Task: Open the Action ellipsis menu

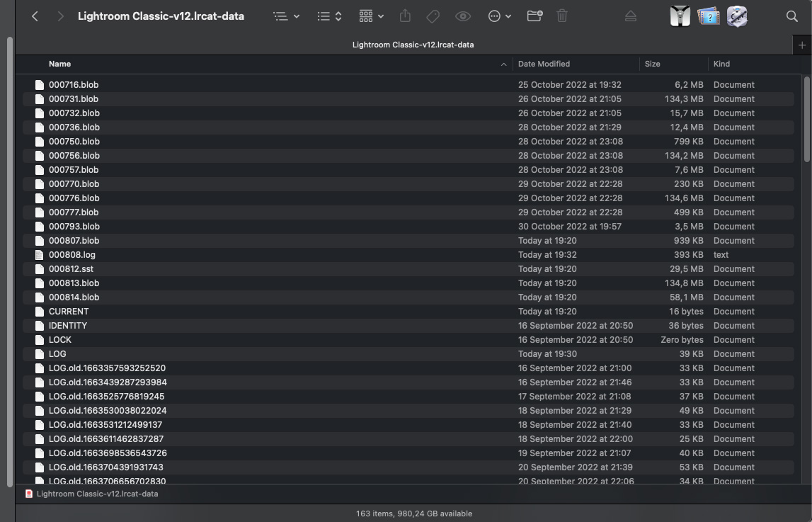Action: coord(499,16)
